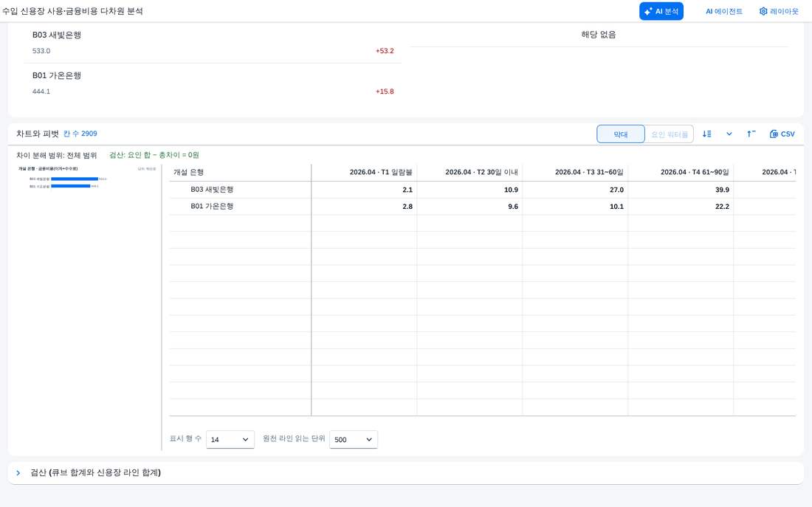Click the 칸 수 2909 cell count
This screenshot has height=507, width=812.
(80, 134)
